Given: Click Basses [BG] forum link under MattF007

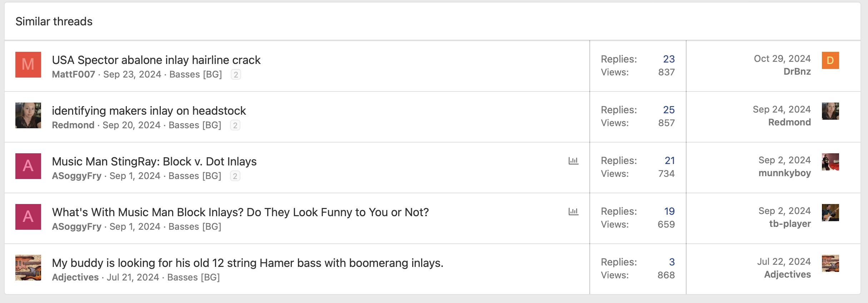Looking at the screenshot, I should point(195,74).
